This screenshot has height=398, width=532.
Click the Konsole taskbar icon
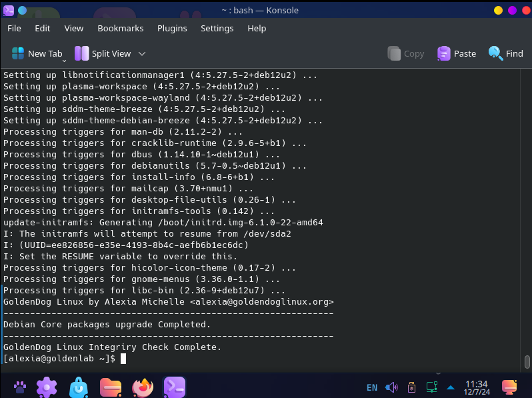click(x=175, y=387)
